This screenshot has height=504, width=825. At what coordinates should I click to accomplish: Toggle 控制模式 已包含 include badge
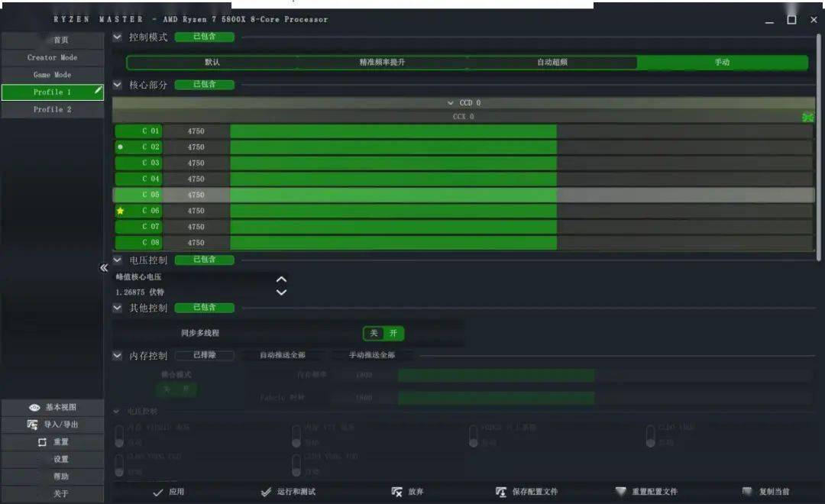pos(204,37)
